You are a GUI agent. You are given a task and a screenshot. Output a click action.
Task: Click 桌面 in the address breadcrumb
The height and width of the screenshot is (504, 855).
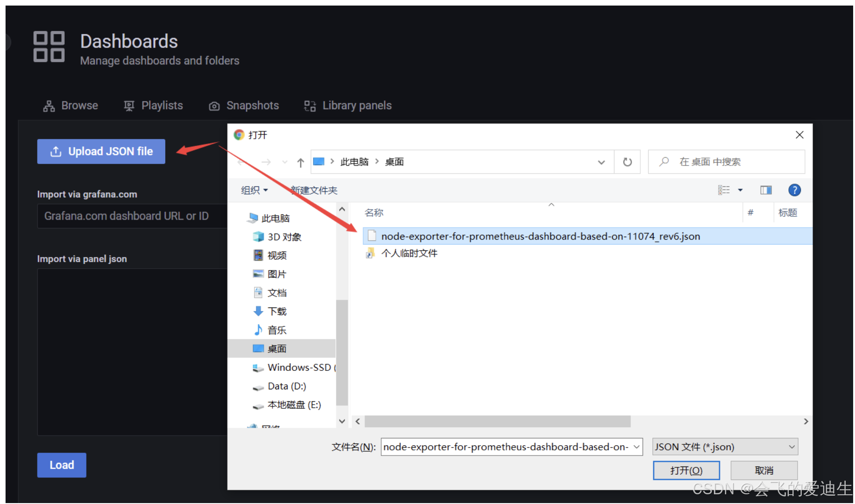click(x=394, y=162)
